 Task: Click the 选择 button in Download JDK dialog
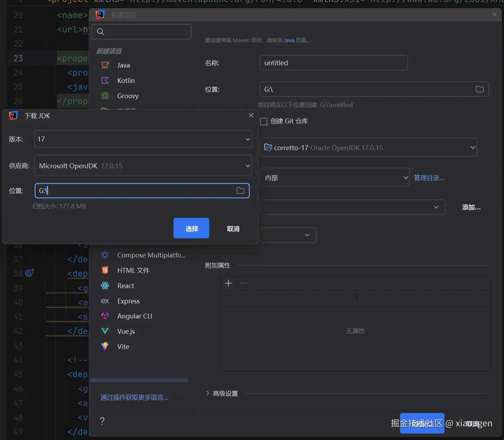191,228
